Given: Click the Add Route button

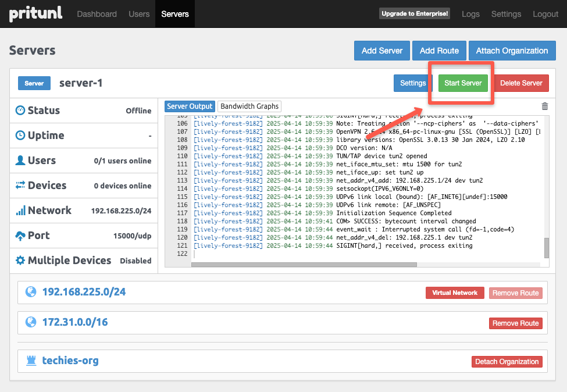Looking at the screenshot, I should (439, 51).
